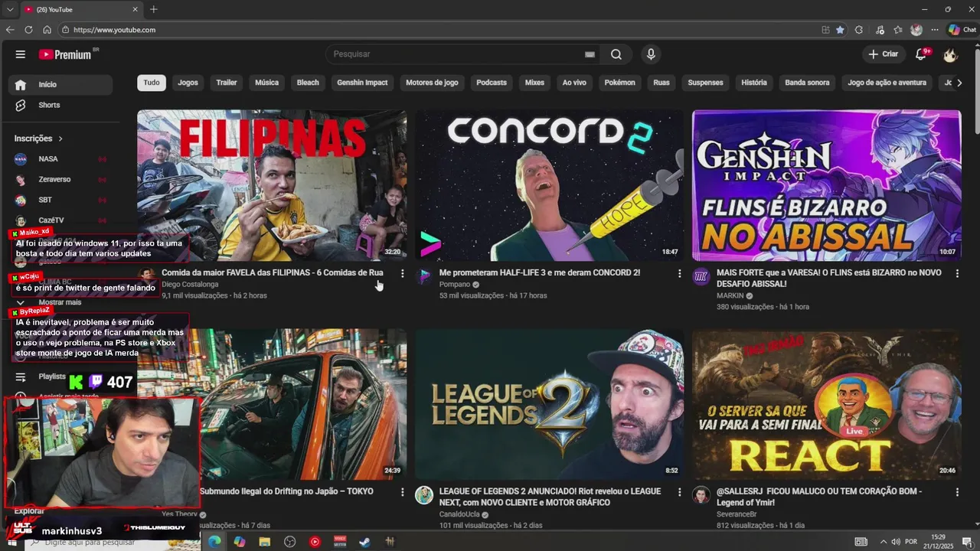
Task: Open options for LEAGUE OF LEGENDS 2 ANUNCIADO video
Action: click(679, 492)
